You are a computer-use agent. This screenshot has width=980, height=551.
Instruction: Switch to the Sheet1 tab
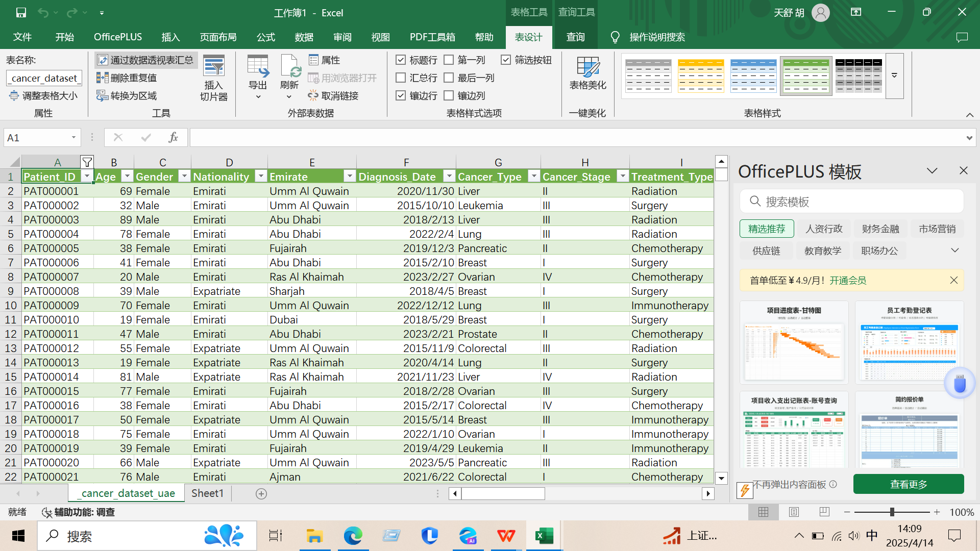(x=207, y=493)
